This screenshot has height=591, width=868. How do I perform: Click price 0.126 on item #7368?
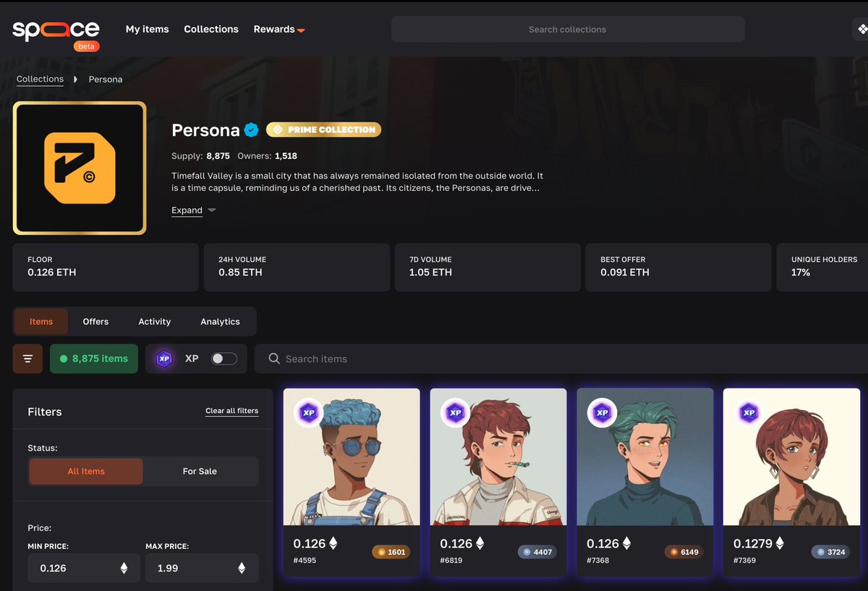(603, 543)
